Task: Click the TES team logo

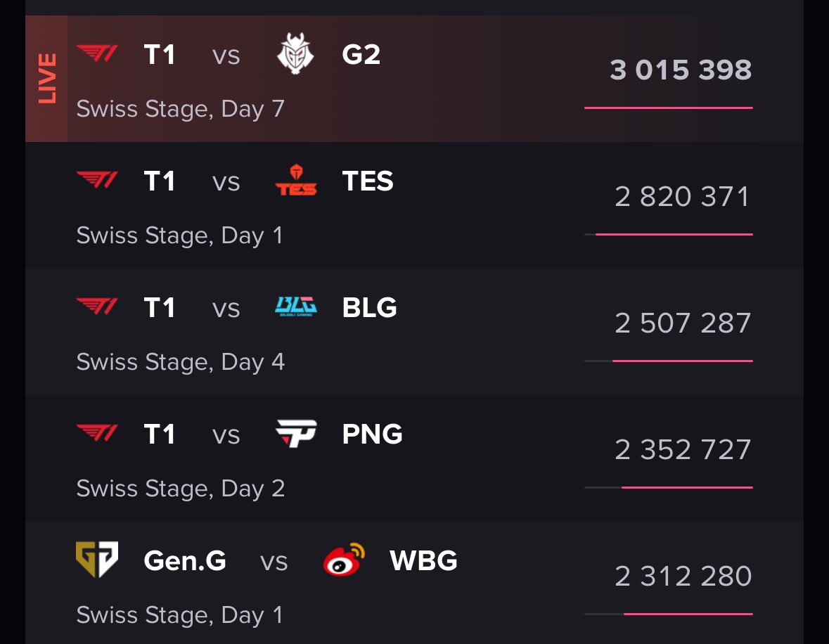Action: pyautogui.click(x=296, y=180)
